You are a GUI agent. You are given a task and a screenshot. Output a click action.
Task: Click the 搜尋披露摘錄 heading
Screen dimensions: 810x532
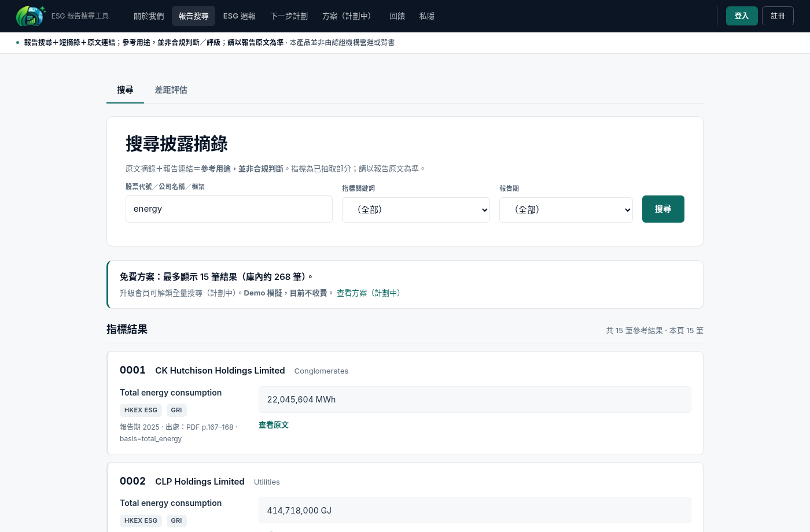pyautogui.click(x=176, y=144)
